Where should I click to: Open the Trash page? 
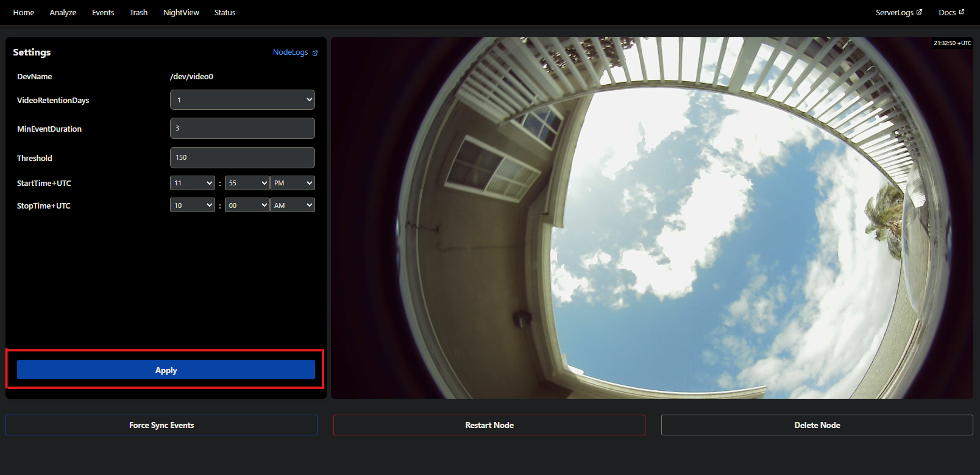tap(138, 13)
